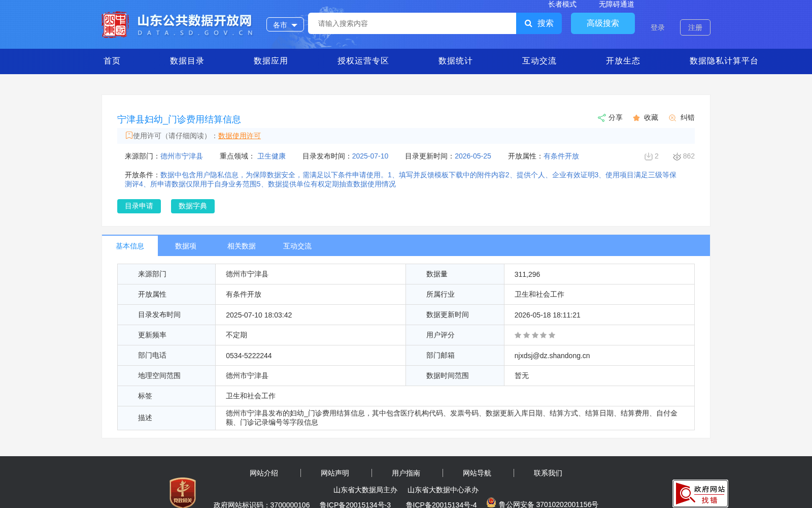Open 网站导航 footer link
The image size is (812, 508).
[x=477, y=473]
